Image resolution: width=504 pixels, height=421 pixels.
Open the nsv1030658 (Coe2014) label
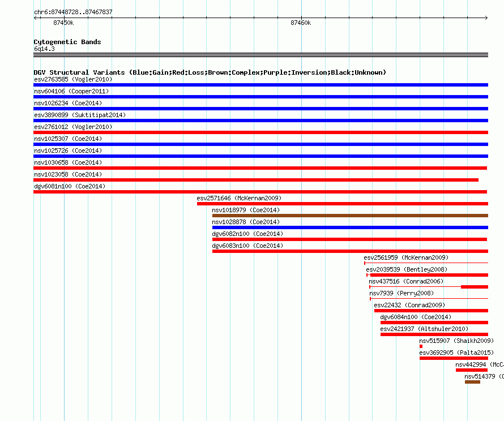[x=68, y=162]
